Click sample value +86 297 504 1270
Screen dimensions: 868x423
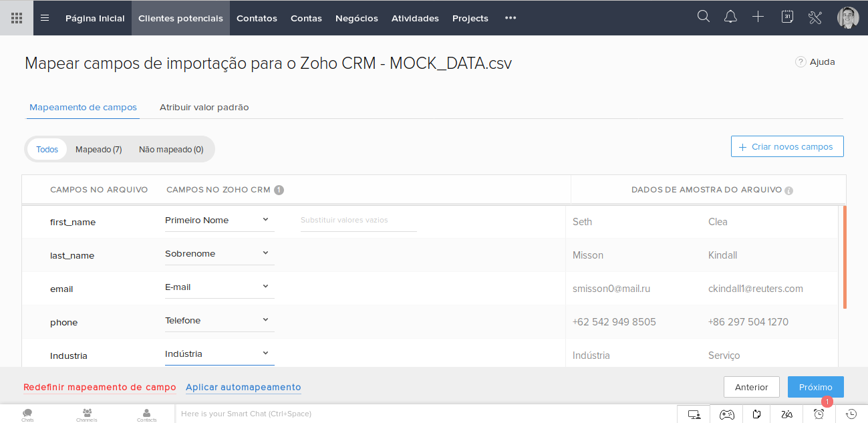748,322
